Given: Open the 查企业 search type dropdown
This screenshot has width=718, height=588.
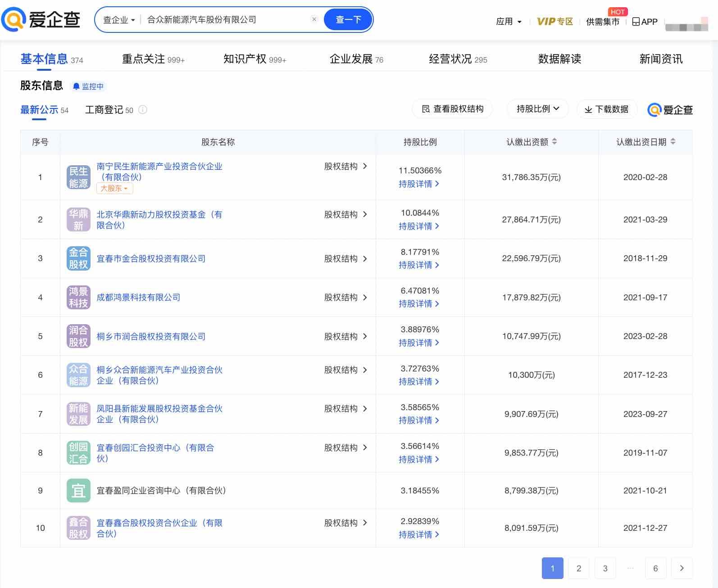Looking at the screenshot, I should [119, 20].
